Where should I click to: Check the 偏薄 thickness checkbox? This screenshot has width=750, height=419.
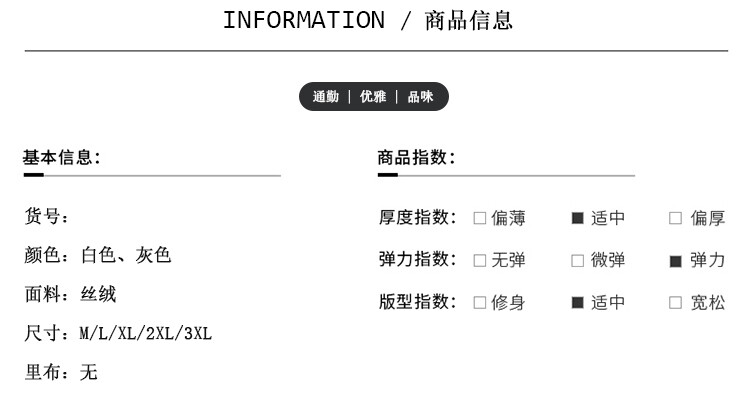tap(479, 218)
